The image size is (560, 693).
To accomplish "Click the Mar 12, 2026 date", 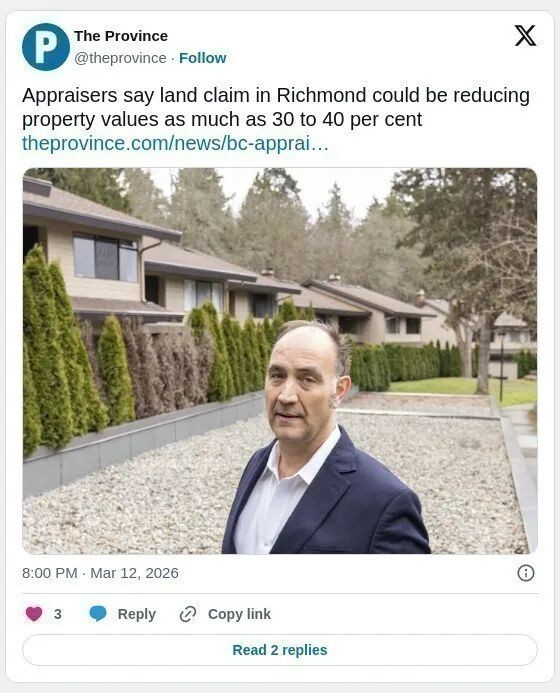I will 134,573.
